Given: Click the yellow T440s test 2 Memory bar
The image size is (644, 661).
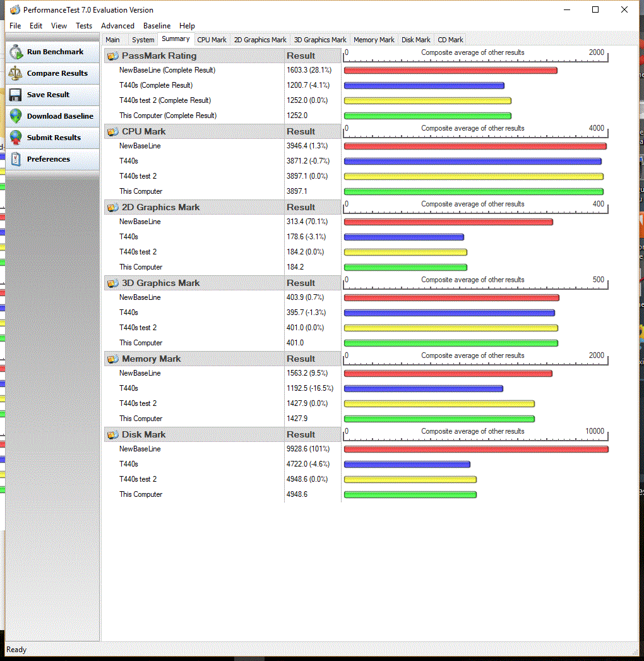Looking at the screenshot, I should tap(439, 404).
